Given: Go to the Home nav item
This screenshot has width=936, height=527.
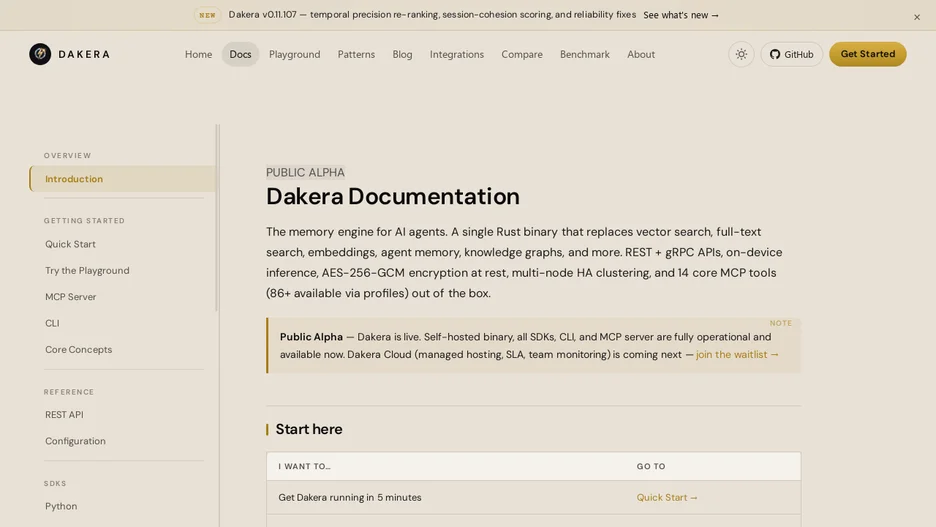Looking at the screenshot, I should click(x=198, y=54).
